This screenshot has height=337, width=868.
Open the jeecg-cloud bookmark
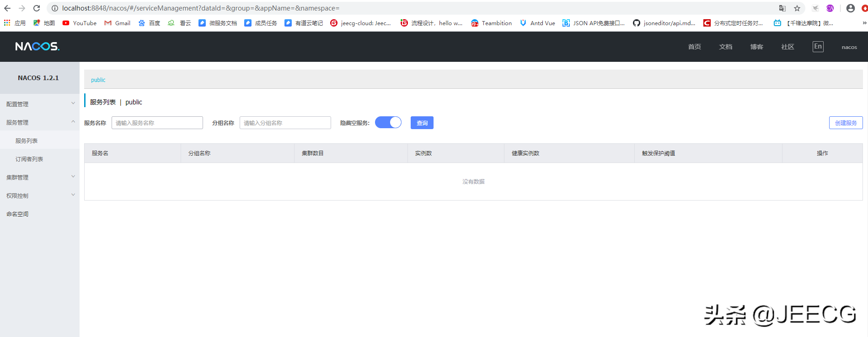click(361, 23)
